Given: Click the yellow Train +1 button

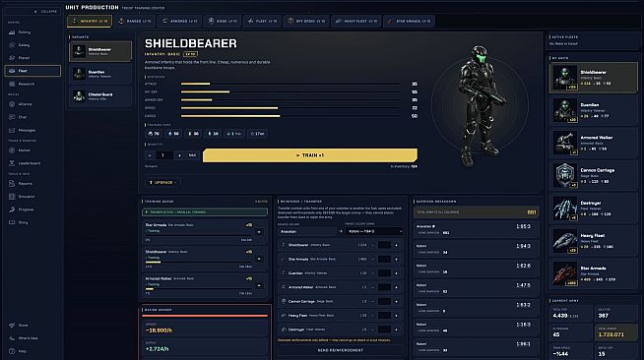Looking at the screenshot, I should [310, 155].
